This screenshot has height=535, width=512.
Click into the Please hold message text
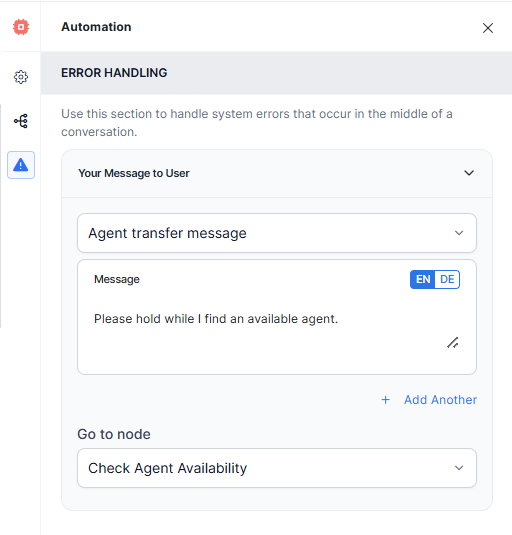pyautogui.click(x=216, y=319)
